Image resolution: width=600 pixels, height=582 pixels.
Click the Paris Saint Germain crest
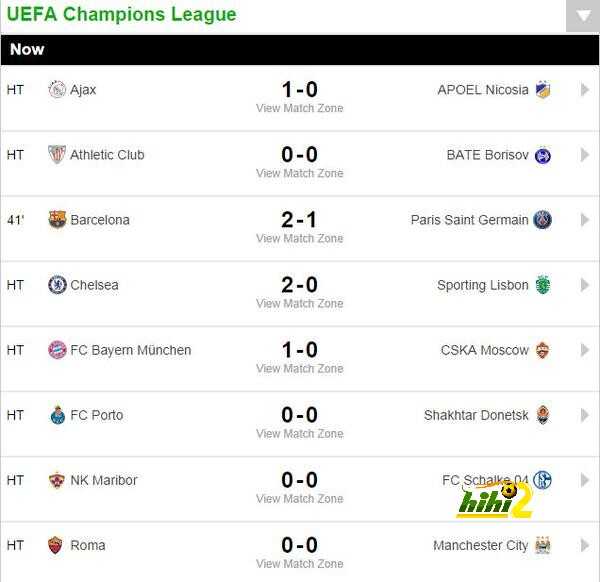click(543, 220)
